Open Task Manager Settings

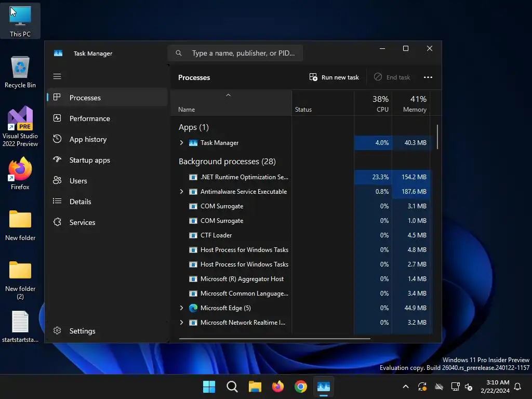pyautogui.click(x=107, y=331)
